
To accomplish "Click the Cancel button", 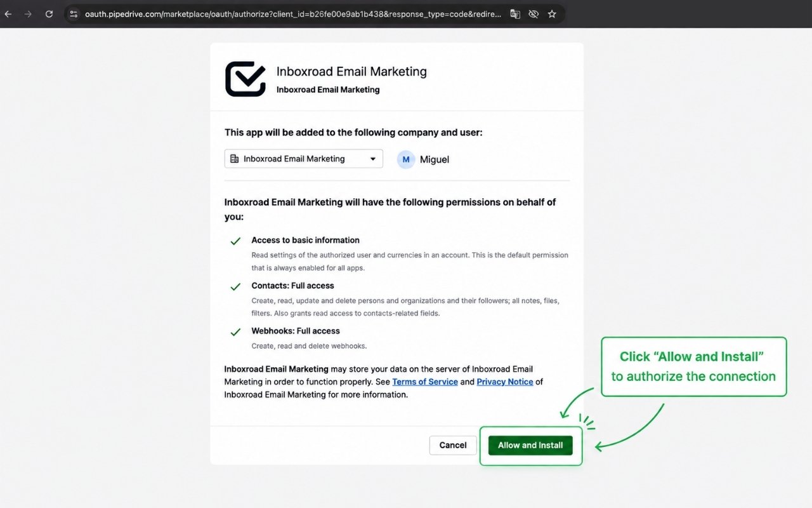I will [453, 445].
